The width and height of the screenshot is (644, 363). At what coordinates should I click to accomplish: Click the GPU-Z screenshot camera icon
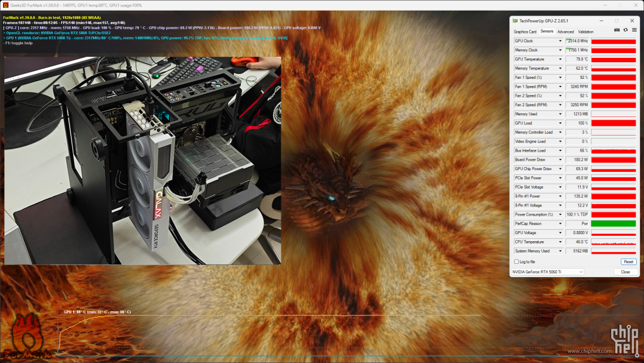(x=617, y=30)
